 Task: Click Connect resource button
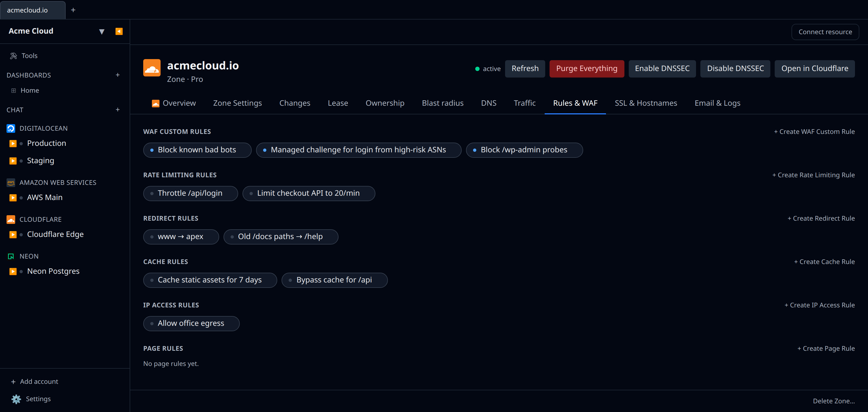(825, 32)
